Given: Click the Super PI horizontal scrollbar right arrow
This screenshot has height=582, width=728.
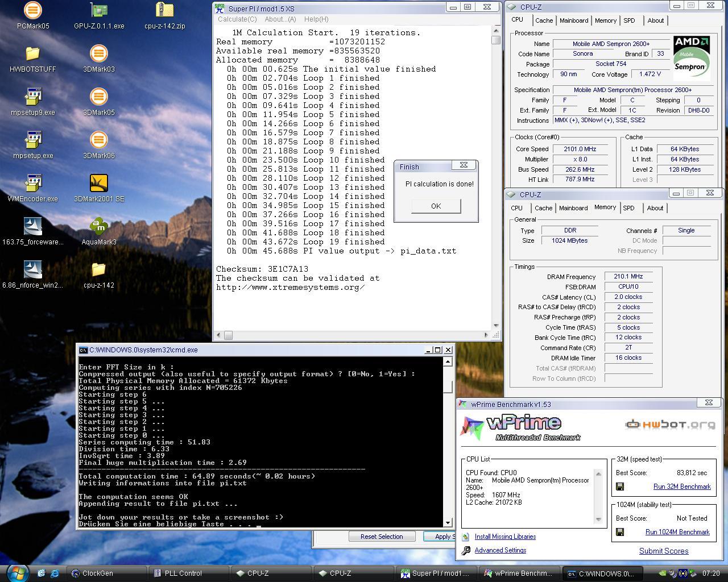Looking at the screenshot, I should pyautogui.click(x=487, y=335).
